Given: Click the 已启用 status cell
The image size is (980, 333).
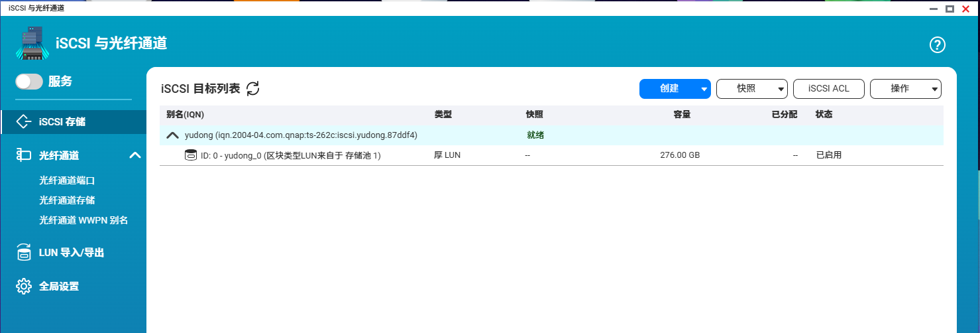Looking at the screenshot, I should click(x=828, y=155).
